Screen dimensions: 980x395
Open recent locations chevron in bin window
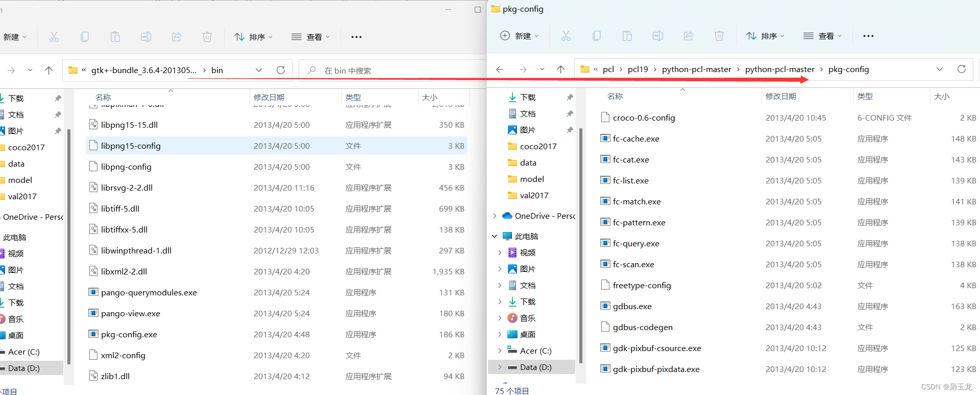coord(30,70)
